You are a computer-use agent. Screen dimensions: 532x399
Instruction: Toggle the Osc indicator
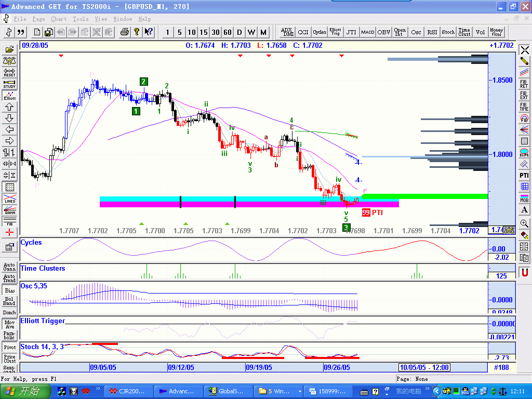click(416, 32)
